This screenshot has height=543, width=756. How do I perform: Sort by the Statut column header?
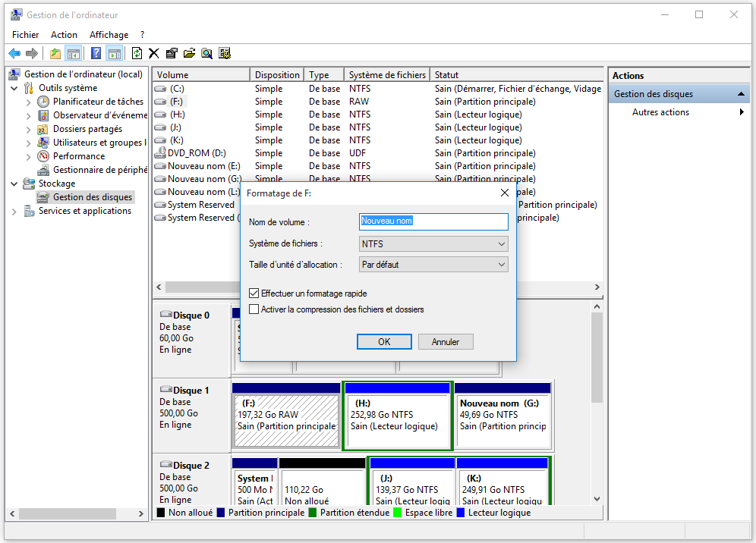[x=516, y=74]
